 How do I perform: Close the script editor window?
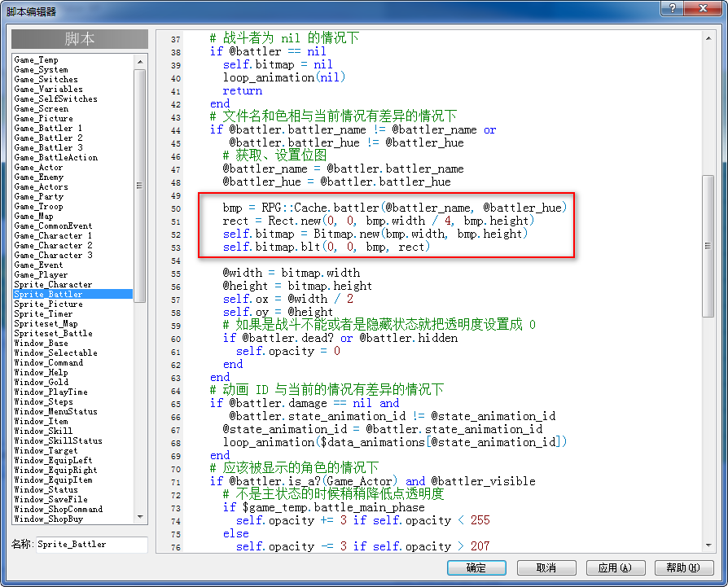pyautogui.click(x=704, y=8)
